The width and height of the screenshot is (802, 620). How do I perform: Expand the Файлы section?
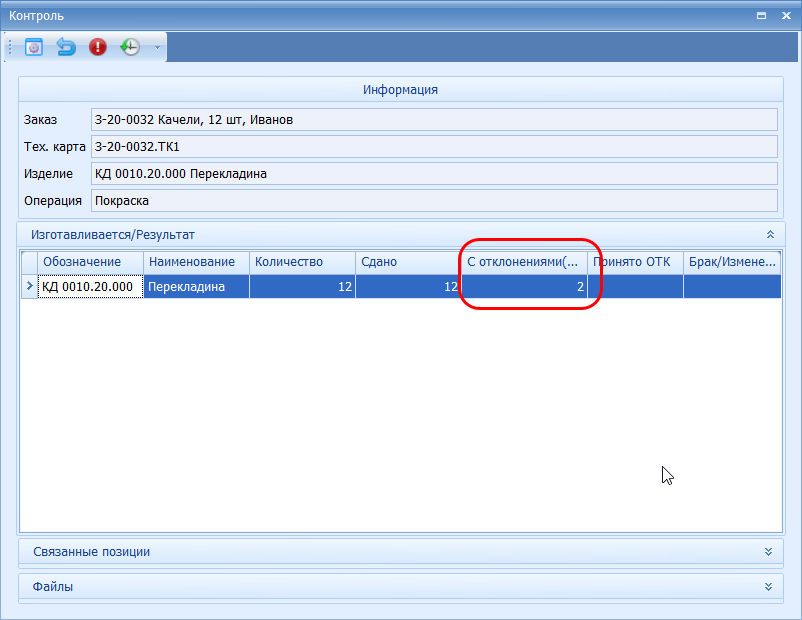[x=769, y=587]
